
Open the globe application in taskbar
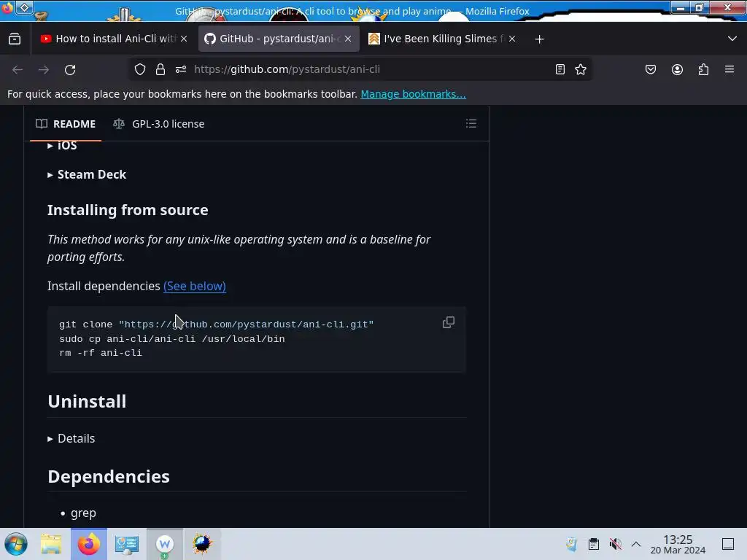202,544
